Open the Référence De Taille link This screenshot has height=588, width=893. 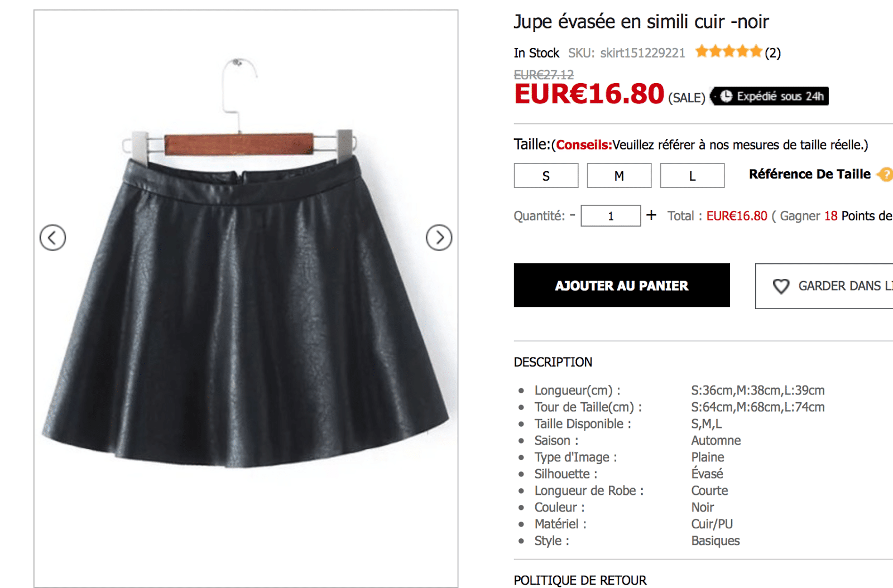tap(809, 174)
